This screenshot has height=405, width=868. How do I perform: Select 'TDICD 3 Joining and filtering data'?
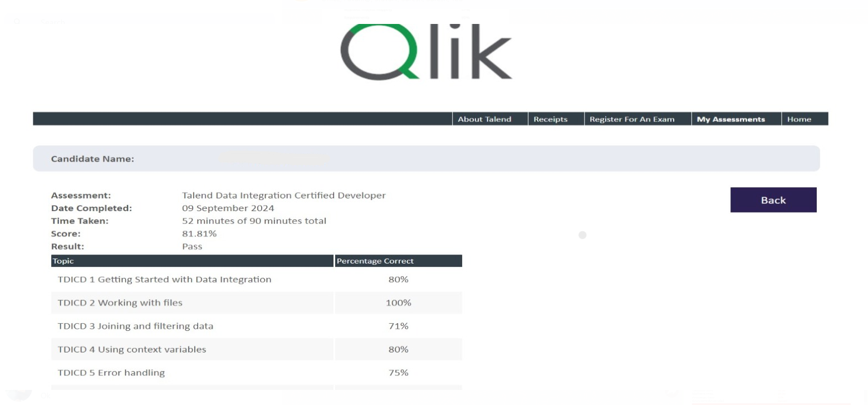coord(135,326)
